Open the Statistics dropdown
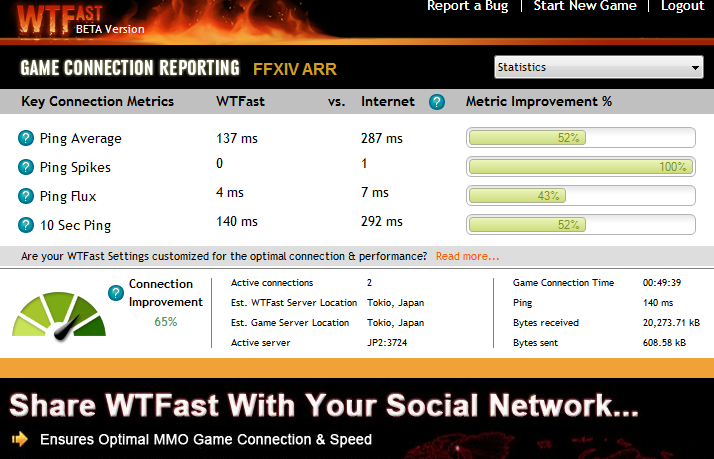The image size is (714, 459). (599, 67)
